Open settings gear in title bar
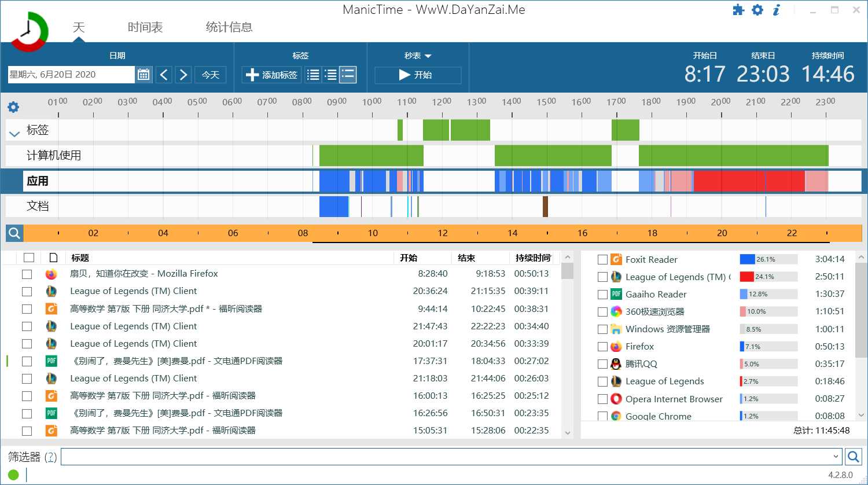The height and width of the screenshot is (485, 868). [757, 10]
